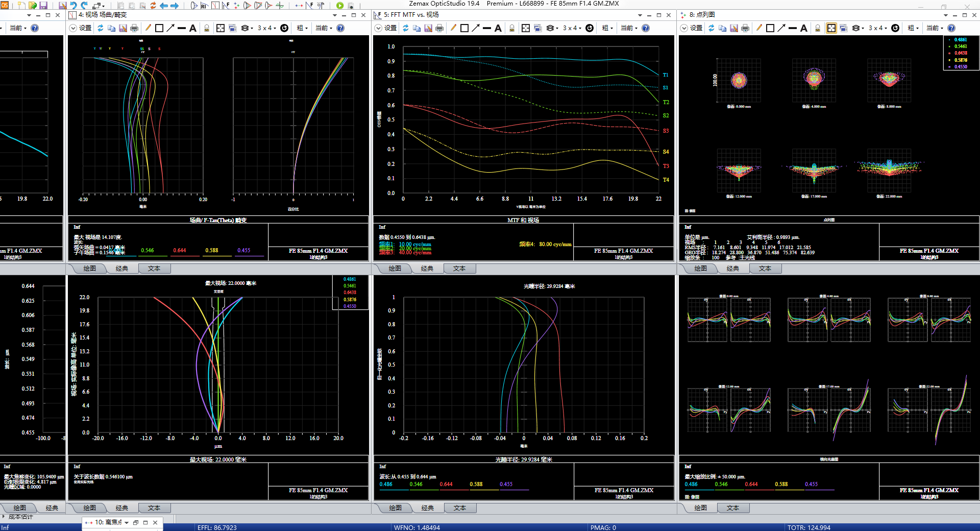
Task: Toggle the lock on the FFT MTF window
Action: click(512, 28)
